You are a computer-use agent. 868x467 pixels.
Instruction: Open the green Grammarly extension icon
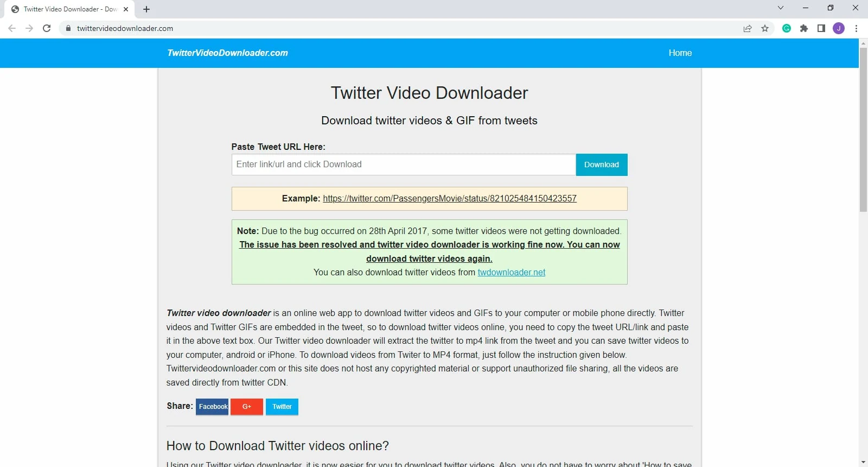787,28
